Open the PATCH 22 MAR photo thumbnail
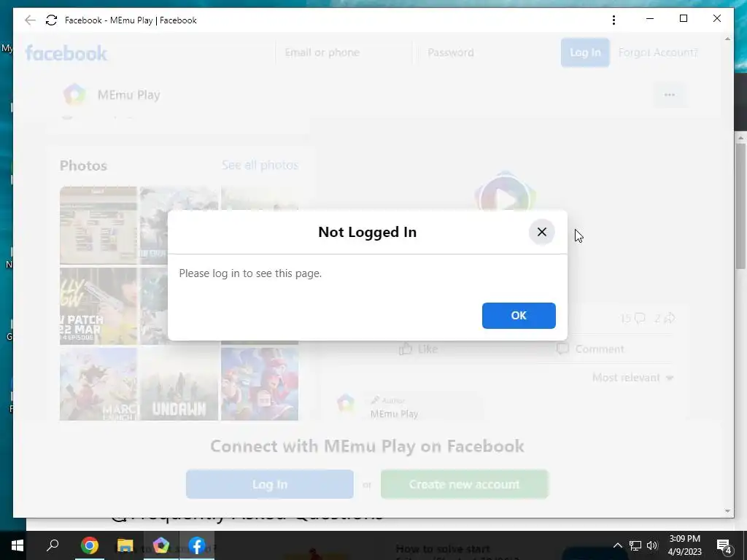Screen dimensions: 747x560 pos(98,306)
